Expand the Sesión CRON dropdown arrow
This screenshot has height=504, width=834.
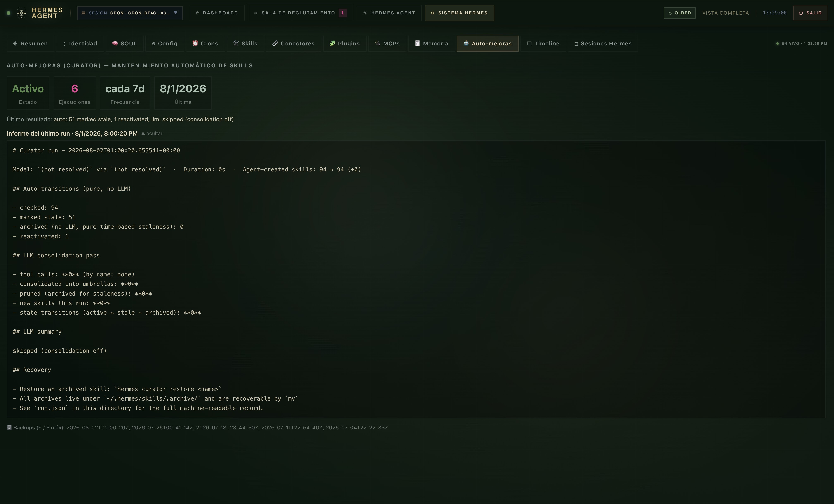[176, 13]
